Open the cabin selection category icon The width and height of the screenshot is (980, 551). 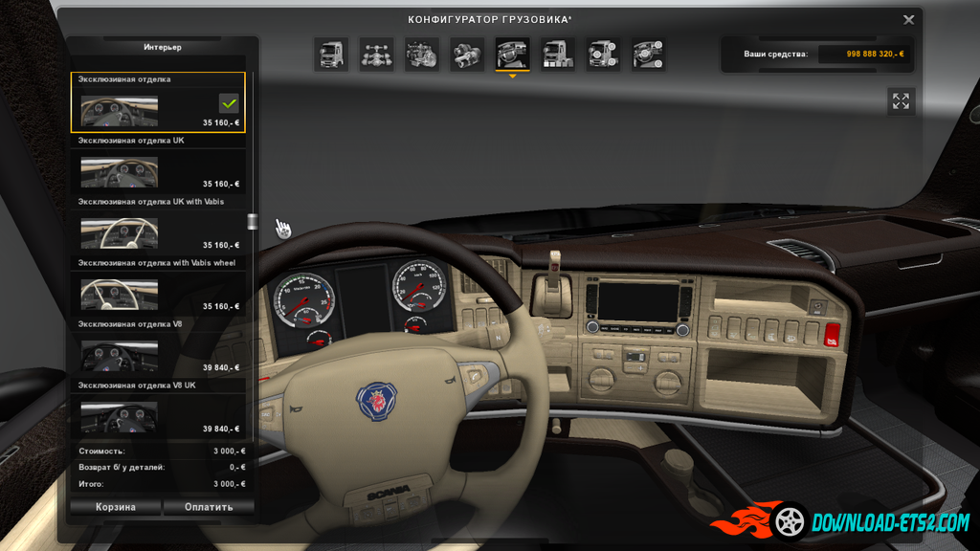[x=331, y=55]
